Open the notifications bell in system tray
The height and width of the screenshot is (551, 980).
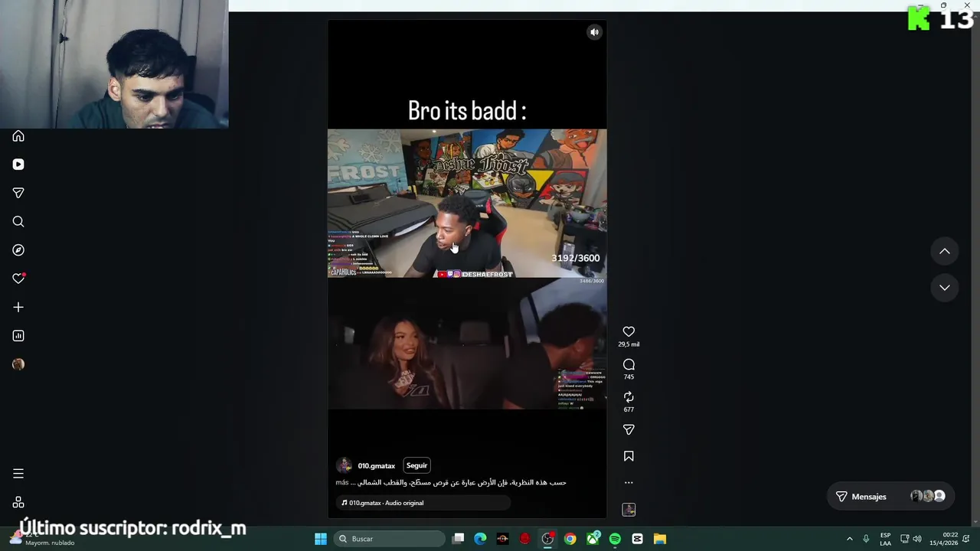pyautogui.click(x=967, y=539)
